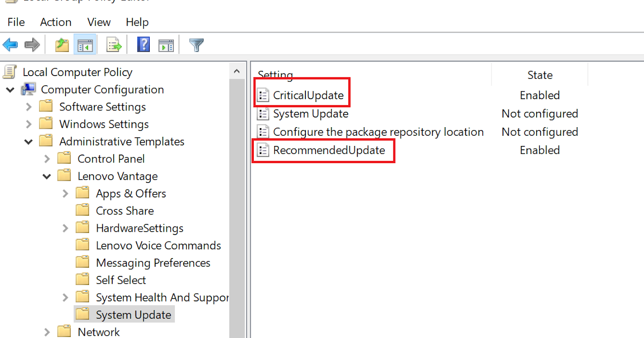This screenshot has height=338, width=644.
Task: Click the Apps & Offers folder icon
Action: click(x=83, y=193)
